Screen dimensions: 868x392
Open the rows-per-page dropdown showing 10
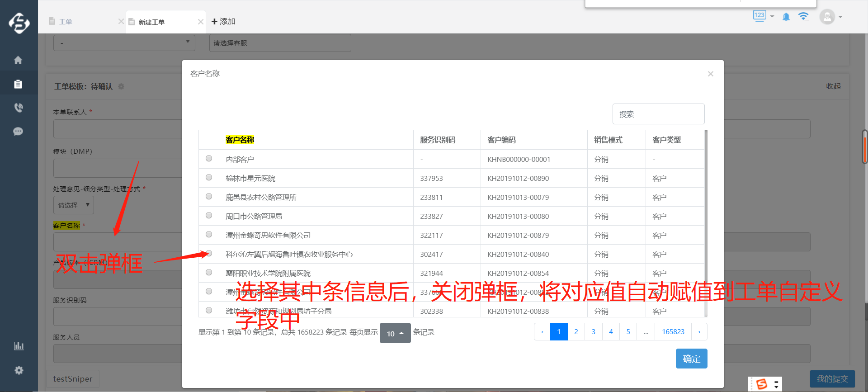[x=395, y=333]
